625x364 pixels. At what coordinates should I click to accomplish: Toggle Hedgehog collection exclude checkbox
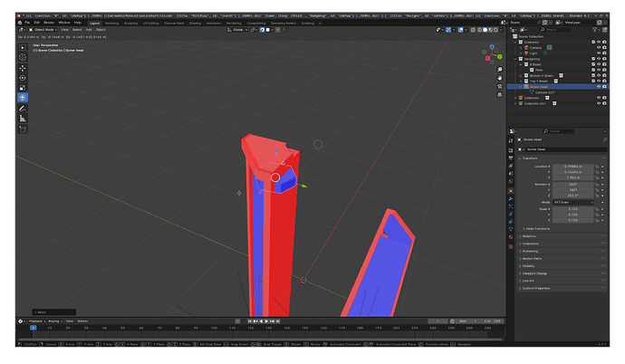pos(593,59)
